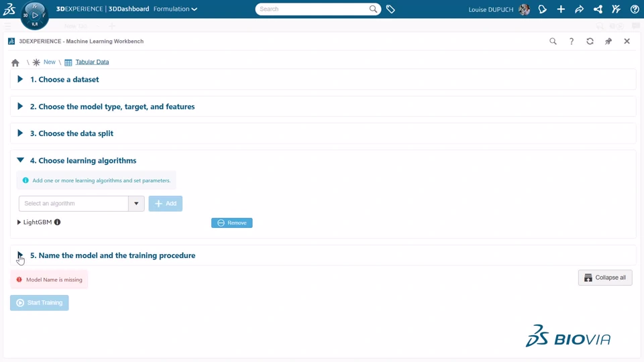
Task: Close the Machine Learning Workbench widget
Action: click(627, 41)
